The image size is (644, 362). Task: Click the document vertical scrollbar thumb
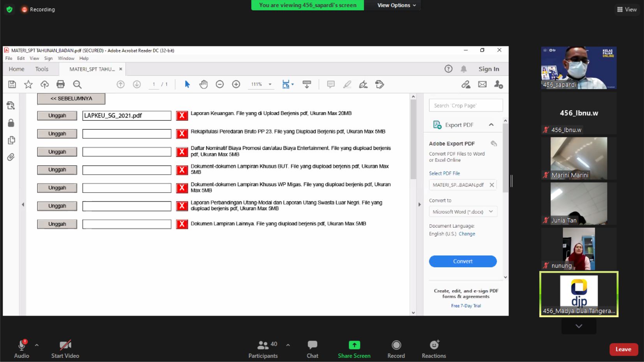pyautogui.click(x=413, y=140)
